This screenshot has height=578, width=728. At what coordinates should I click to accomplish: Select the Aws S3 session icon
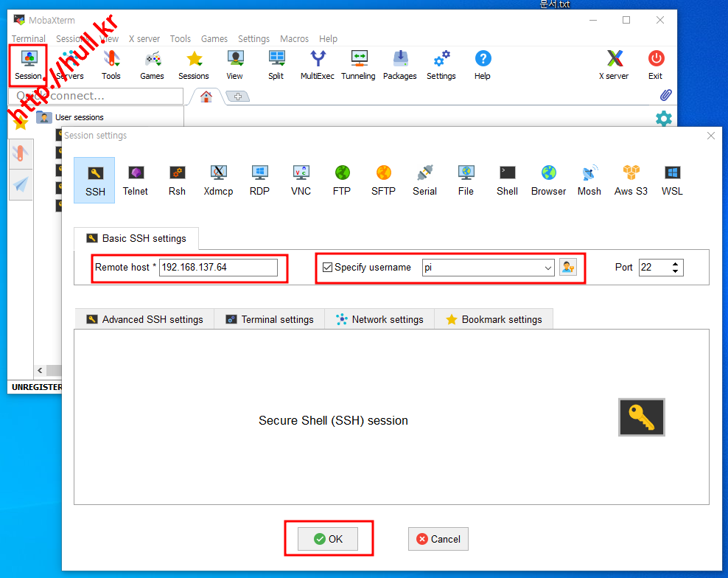tap(631, 180)
